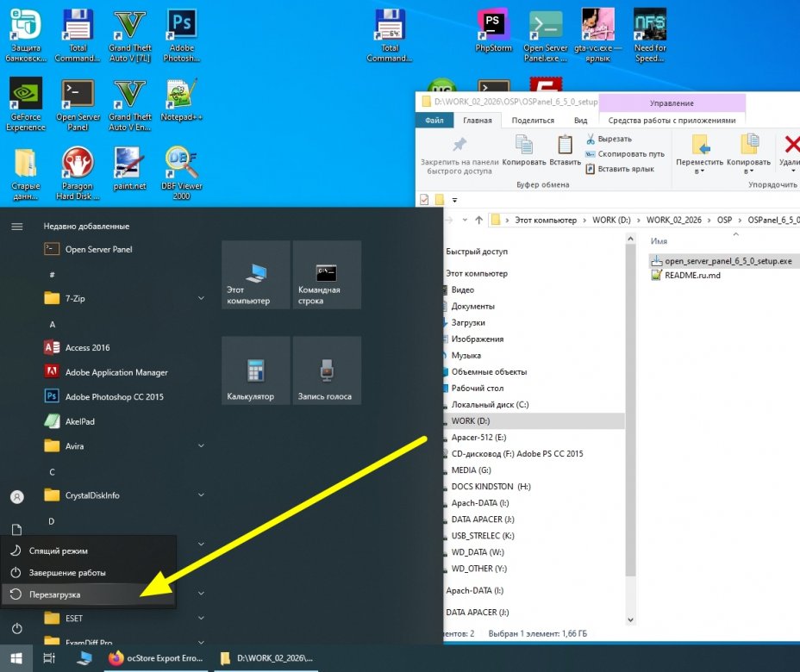Launch the Adobe Photoshop desktop shortcut
The height and width of the screenshot is (672, 800).
click(x=182, y=35)
